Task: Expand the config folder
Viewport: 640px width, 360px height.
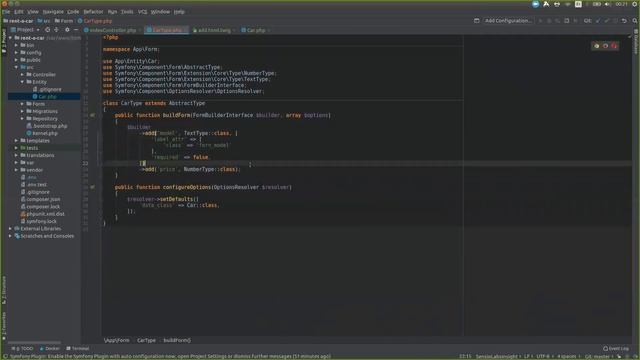Action: pyautogui.click(x=16, y=53)
